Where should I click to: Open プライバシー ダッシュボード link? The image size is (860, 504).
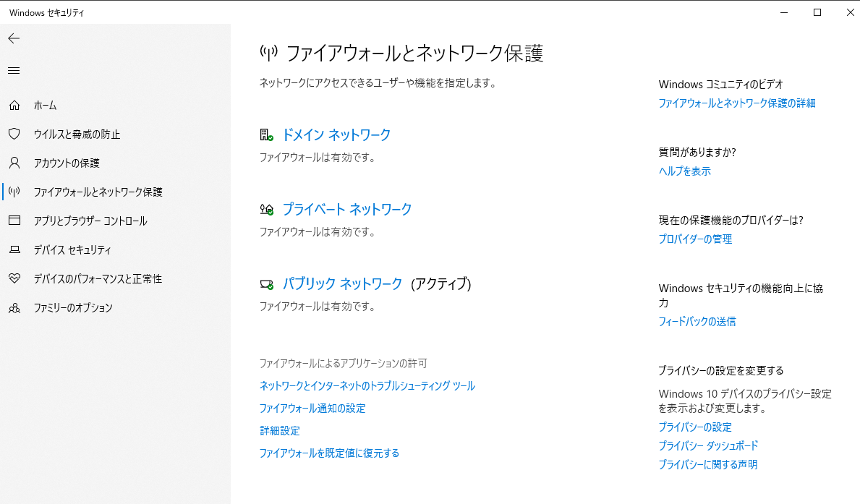coord(708,446)
